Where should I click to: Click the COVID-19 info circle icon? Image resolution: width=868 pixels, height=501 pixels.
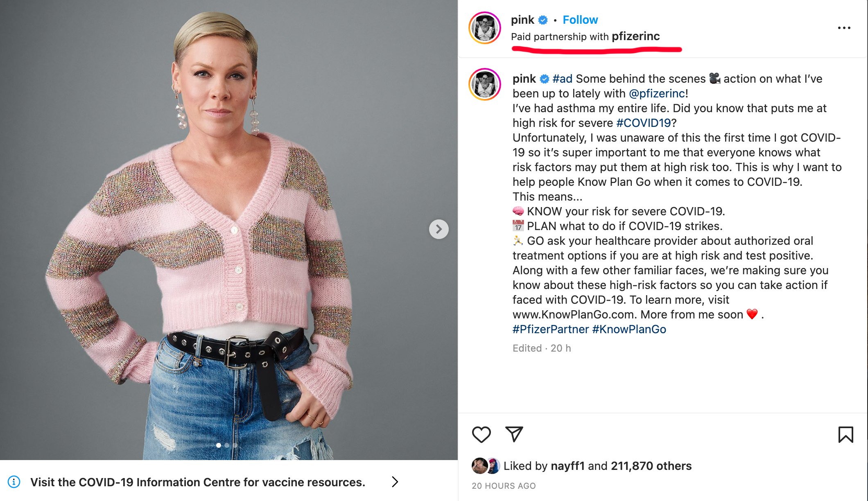14,482
